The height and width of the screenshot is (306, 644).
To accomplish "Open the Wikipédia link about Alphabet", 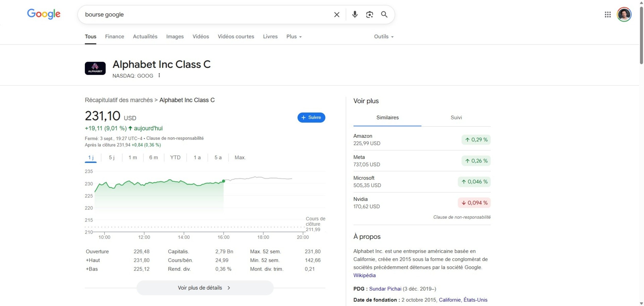I will [365, 275].
